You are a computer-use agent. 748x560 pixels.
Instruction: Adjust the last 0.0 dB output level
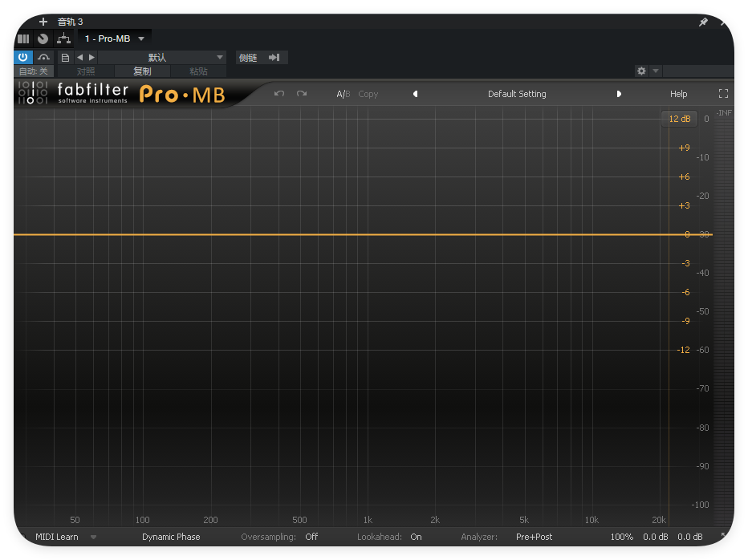click(689, 537)
